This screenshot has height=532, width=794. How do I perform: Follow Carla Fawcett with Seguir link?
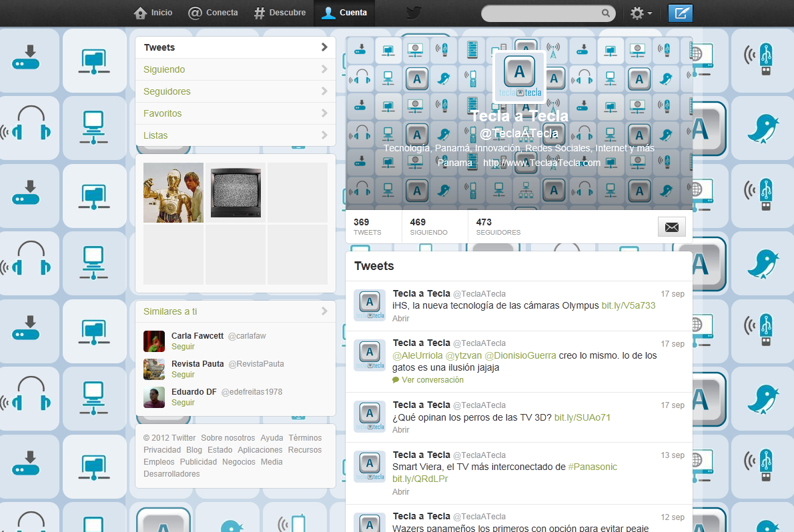[x=183, y=347]
